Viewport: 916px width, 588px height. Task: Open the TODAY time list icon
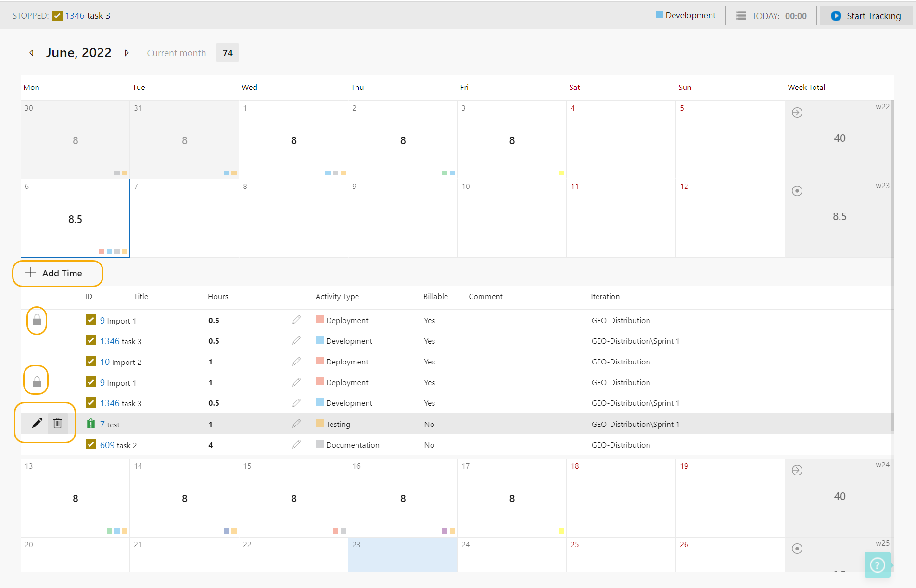tap(741, 16)
